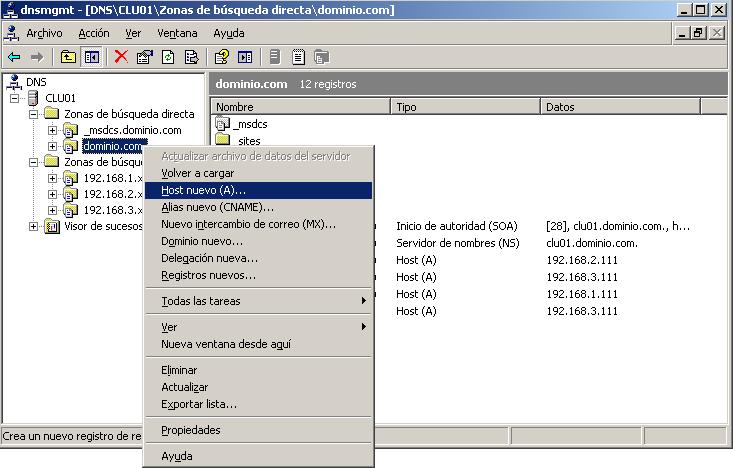Choose Delegación nueva...

click(259, 258)
